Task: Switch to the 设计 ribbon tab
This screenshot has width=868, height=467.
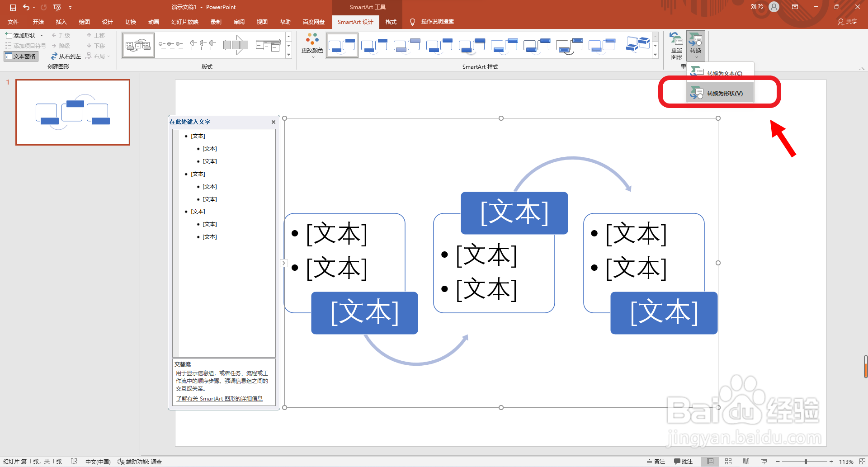Action: pos(107,22)
